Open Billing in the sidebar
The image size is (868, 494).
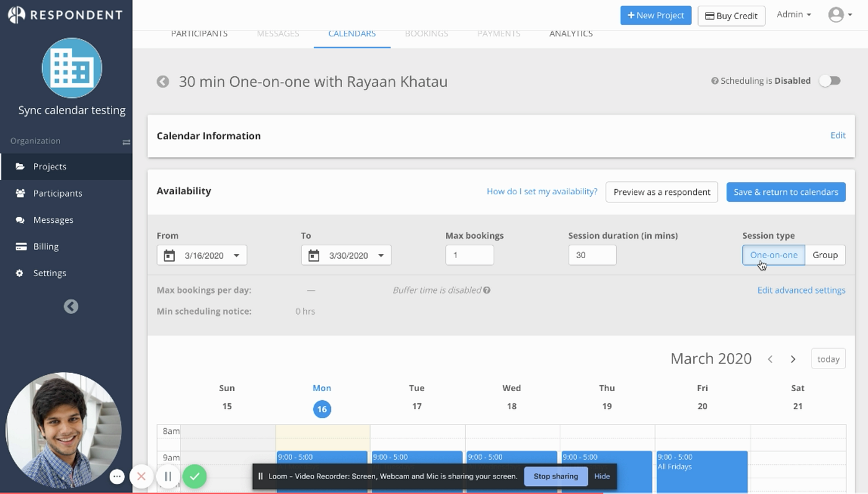(x=46, y=246)
